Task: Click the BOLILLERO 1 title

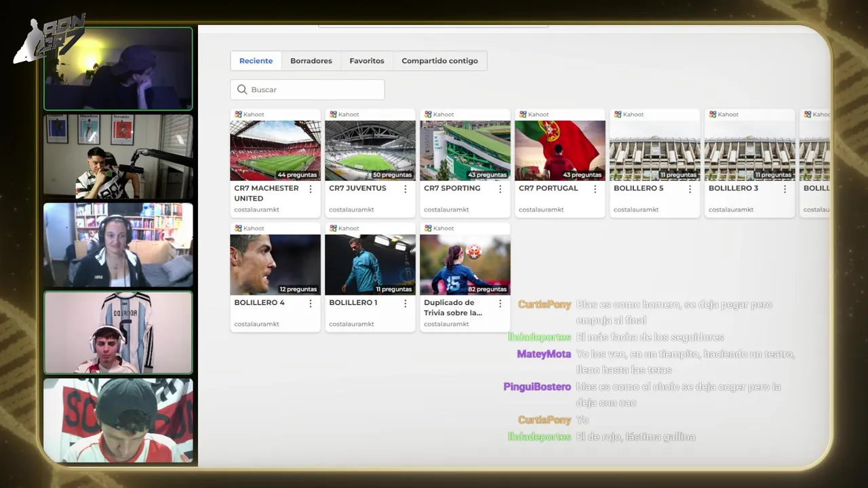Action: [x=353, y=302]
